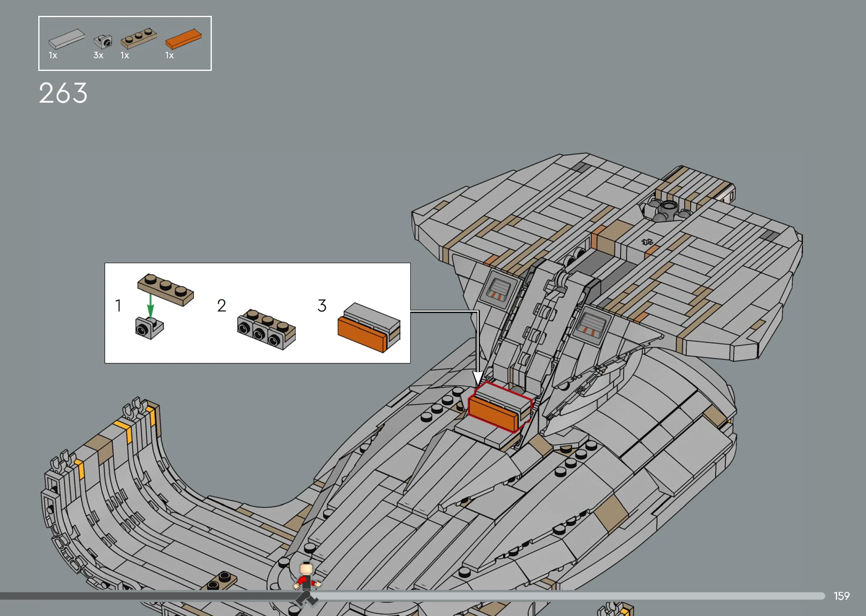Viewport: 866px width, 616px height.
Task: Click the tan 1x3 plate part icon
Action: tap(138, 38)
